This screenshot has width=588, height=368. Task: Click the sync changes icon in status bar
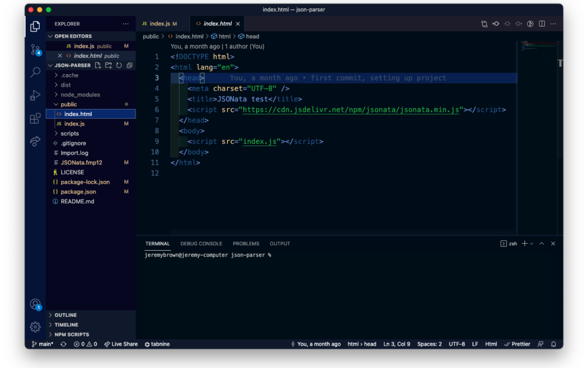[63, 345]
